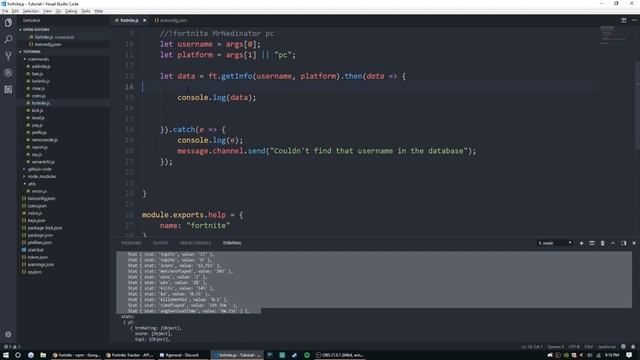The image size is (640, 360).
Task: Open the Tasks menu
Action: click(86, 11)
